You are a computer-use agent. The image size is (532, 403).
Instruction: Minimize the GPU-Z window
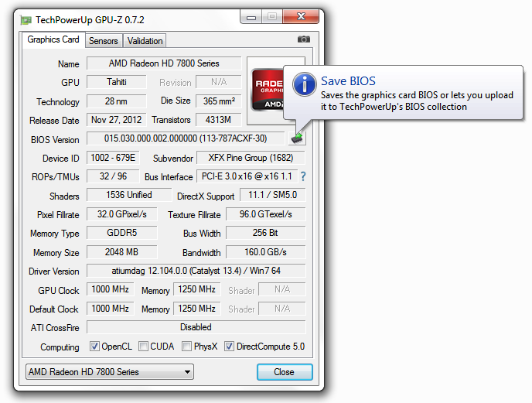(251, 17)
